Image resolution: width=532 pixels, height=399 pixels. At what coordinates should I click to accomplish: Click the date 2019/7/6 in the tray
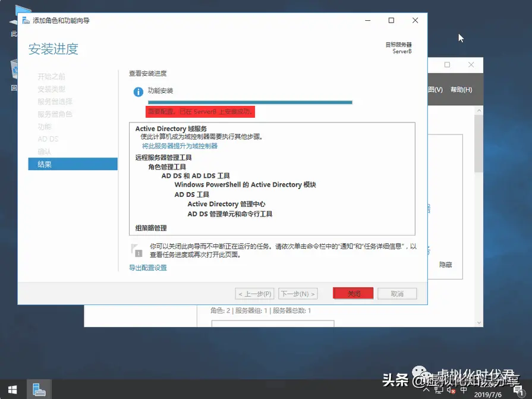(x=487, y=394)
